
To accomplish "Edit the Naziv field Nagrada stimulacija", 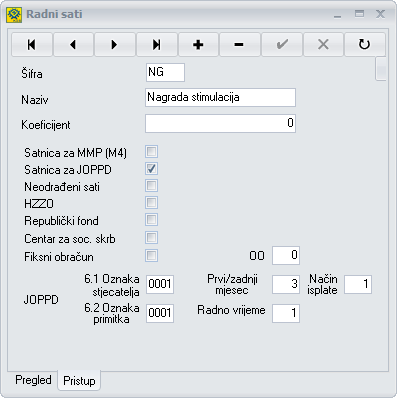I will [x=220, y=98].
